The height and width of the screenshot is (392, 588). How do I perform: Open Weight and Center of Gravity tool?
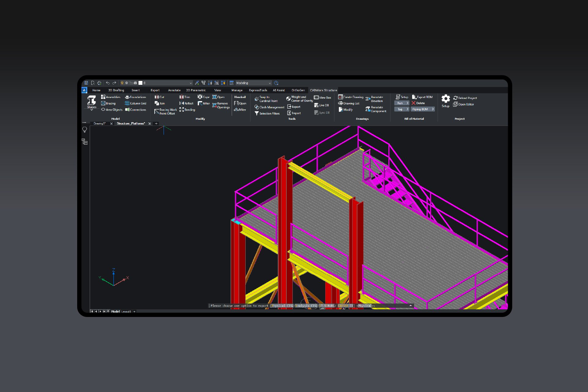click(x=299, y=99)
